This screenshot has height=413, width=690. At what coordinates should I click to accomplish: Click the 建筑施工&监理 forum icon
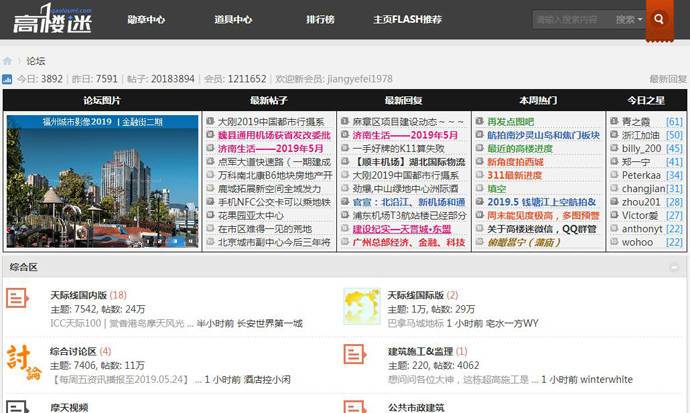(355, 355)
